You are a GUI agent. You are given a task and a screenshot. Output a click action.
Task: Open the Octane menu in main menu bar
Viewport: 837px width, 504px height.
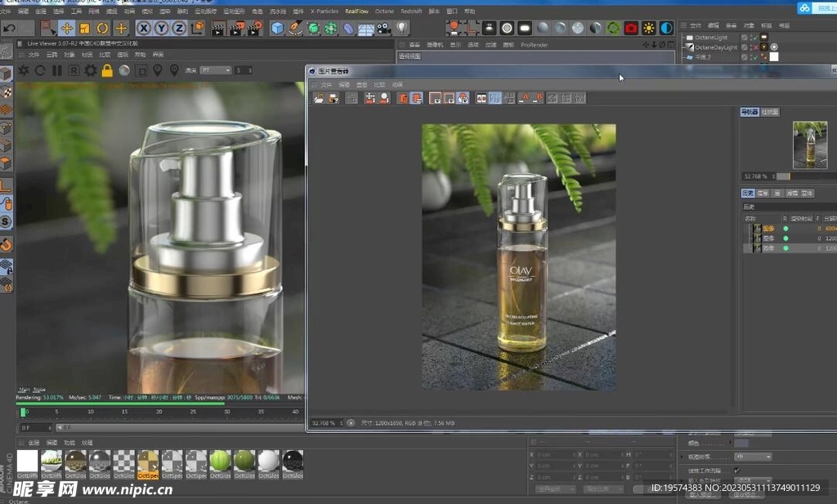coord(384,11)
